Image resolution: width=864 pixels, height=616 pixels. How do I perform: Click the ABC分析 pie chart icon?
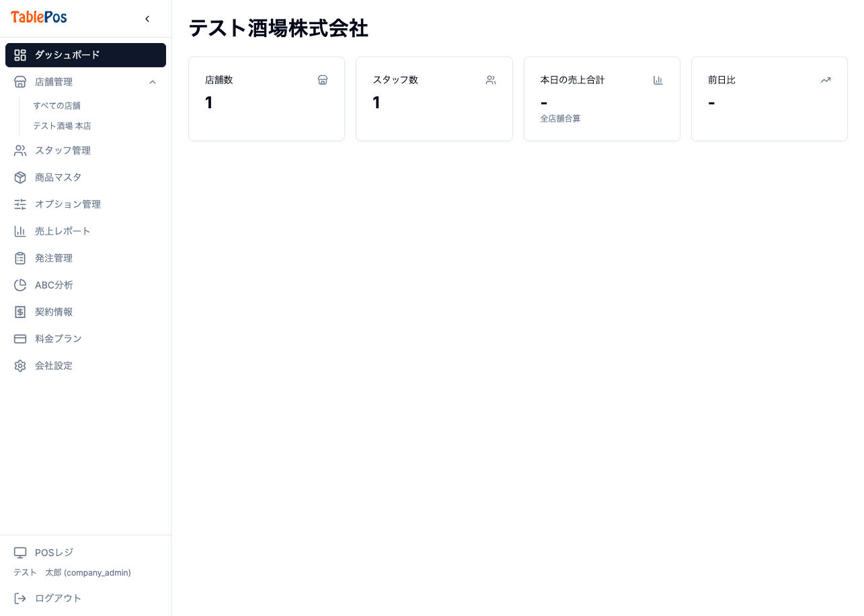(20, 285)
